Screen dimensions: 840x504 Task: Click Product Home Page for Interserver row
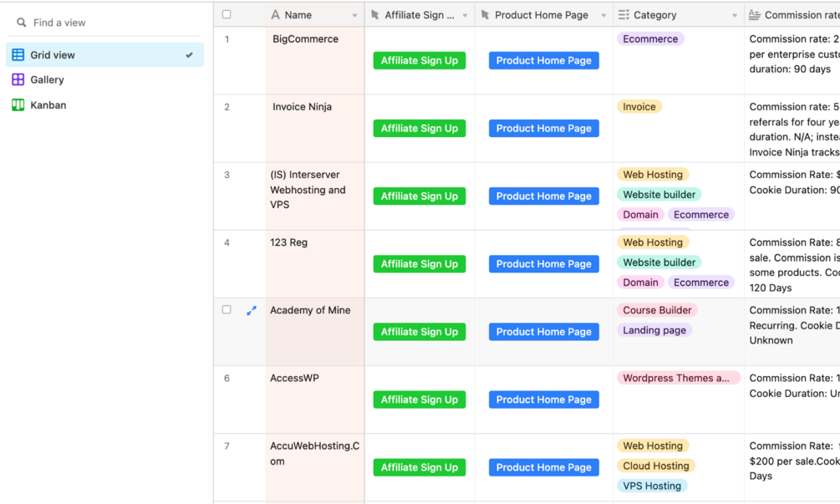tap(544, 196)
